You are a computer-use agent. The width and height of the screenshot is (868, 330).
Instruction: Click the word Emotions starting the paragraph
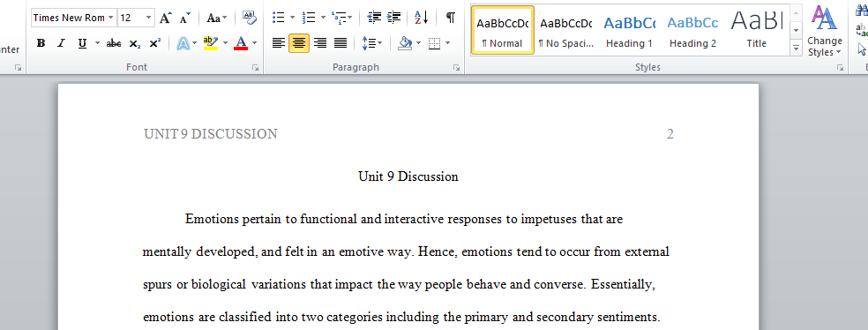tap(212, 219)
